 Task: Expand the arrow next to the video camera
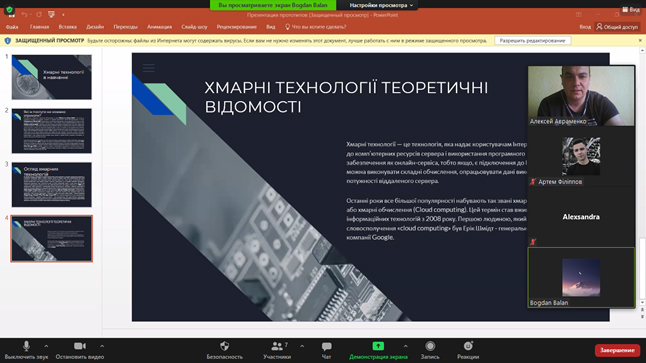click(x=102, y=346)
